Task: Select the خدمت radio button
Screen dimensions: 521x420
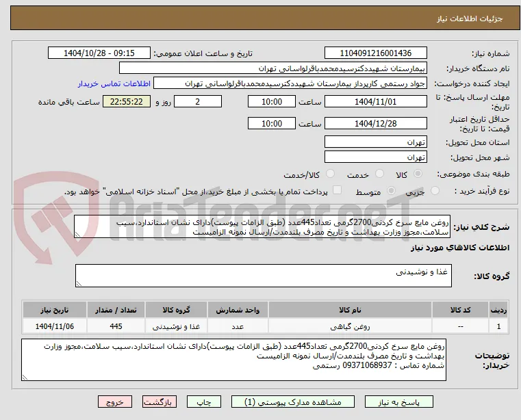Action: [379, 174]
